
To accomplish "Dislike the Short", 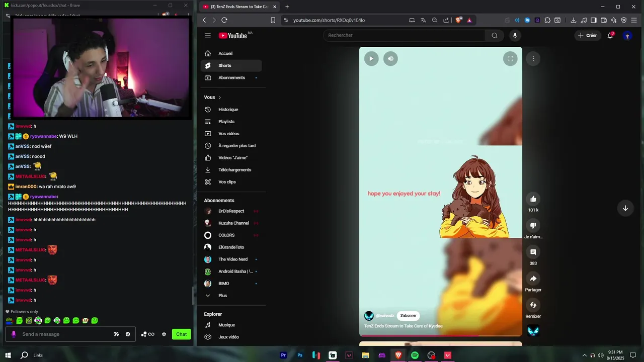I will coord(533,225).
